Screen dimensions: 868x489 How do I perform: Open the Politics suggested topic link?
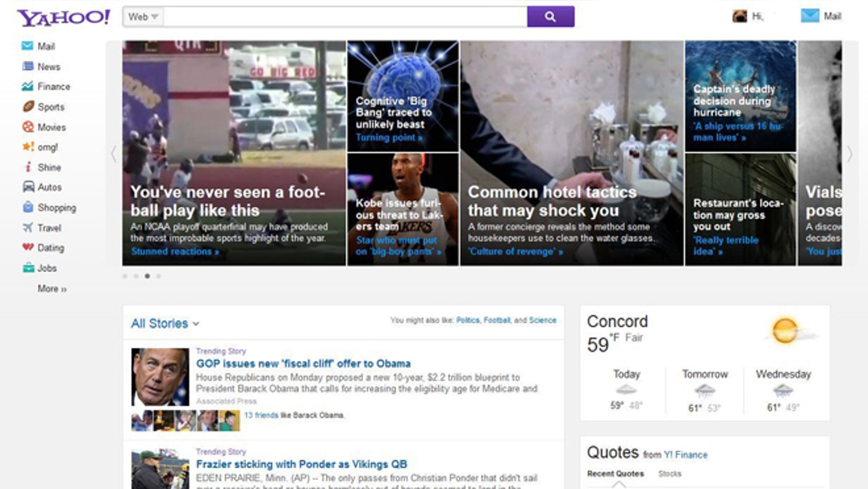tap(468, 320)
